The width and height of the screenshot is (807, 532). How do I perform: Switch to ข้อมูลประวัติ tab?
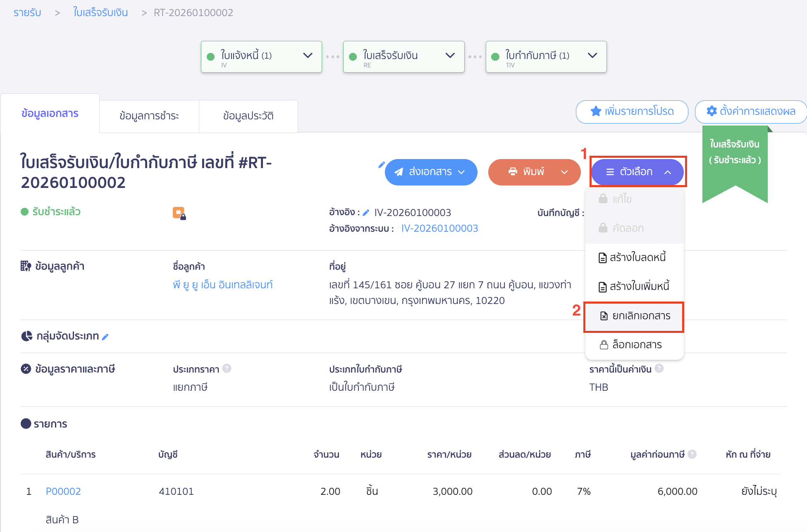248,116
